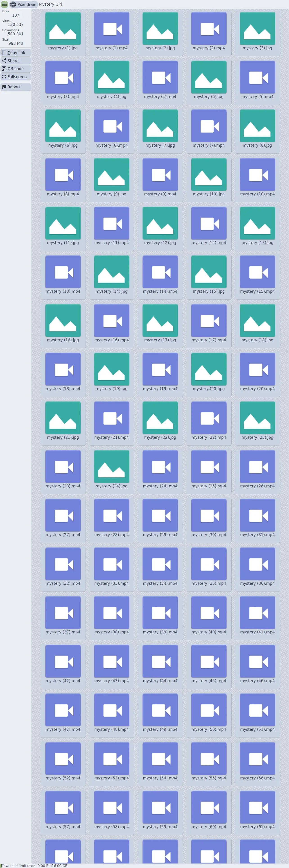Select video icon of mystery (47).mp4
289x868 pixels.
click(63, 710)
